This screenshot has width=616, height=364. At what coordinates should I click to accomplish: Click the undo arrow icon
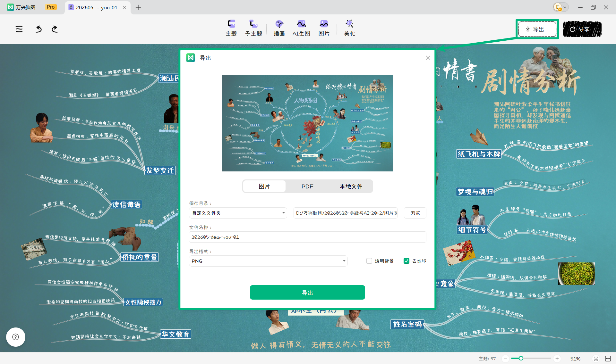(38, 29)
